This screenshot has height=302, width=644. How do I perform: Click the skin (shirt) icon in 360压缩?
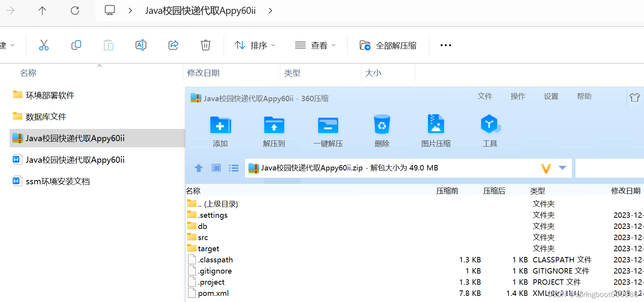pyautogui.click(x=635, y=97)
